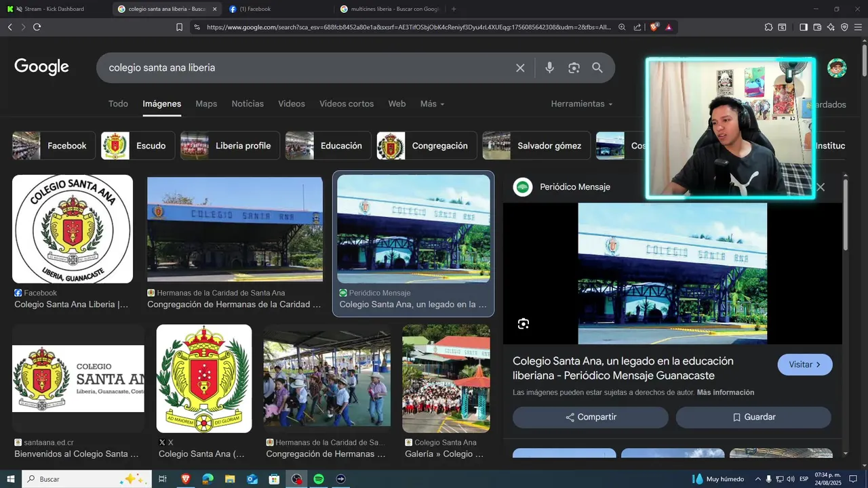Go back with the browser back arrow
The image size is (868, 488).
(10, 27)
